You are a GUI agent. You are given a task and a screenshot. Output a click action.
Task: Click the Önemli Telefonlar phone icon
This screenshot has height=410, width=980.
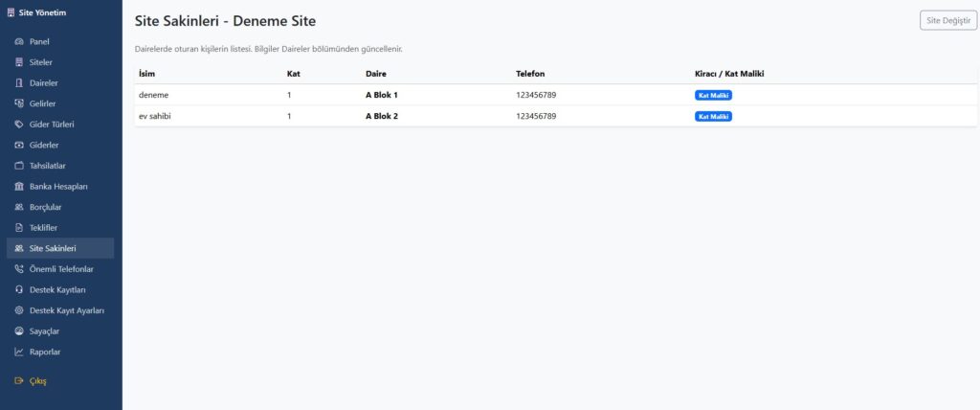click(x=19, y=269)
